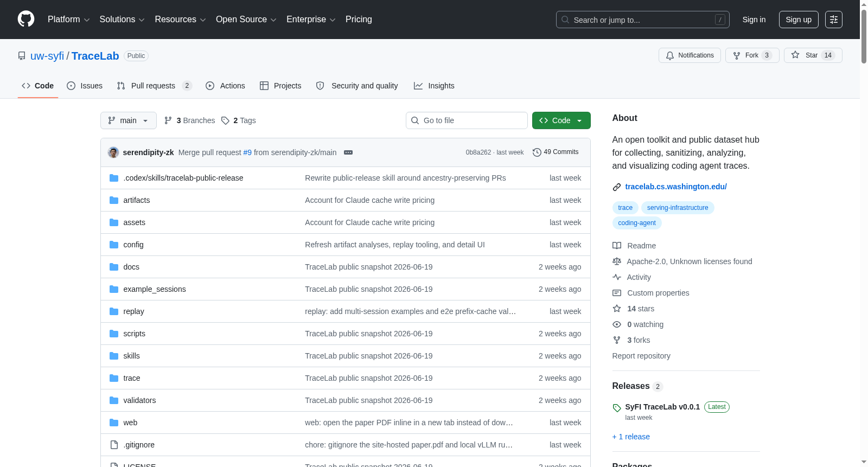Open the 49 Commits history

coord(556,152)
